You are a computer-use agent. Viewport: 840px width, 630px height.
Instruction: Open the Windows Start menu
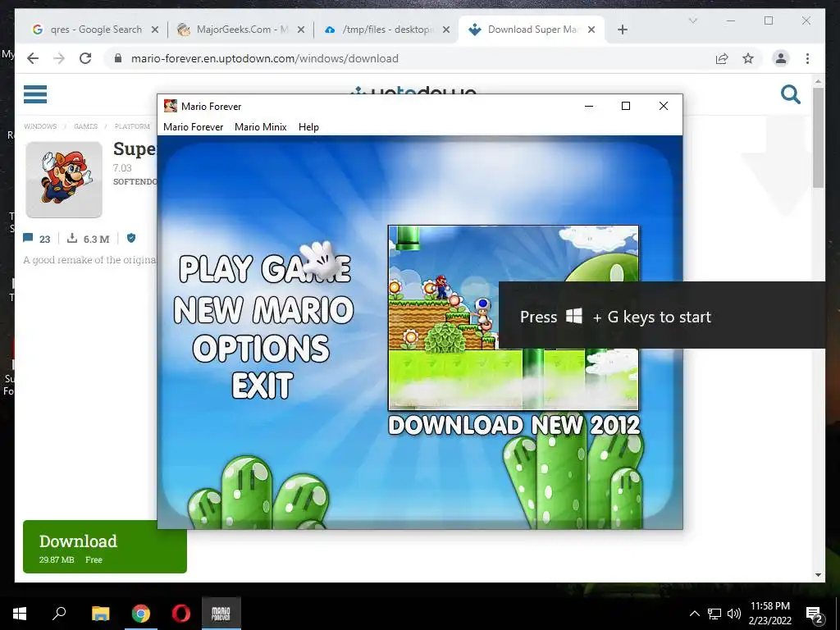click(20, 614)
